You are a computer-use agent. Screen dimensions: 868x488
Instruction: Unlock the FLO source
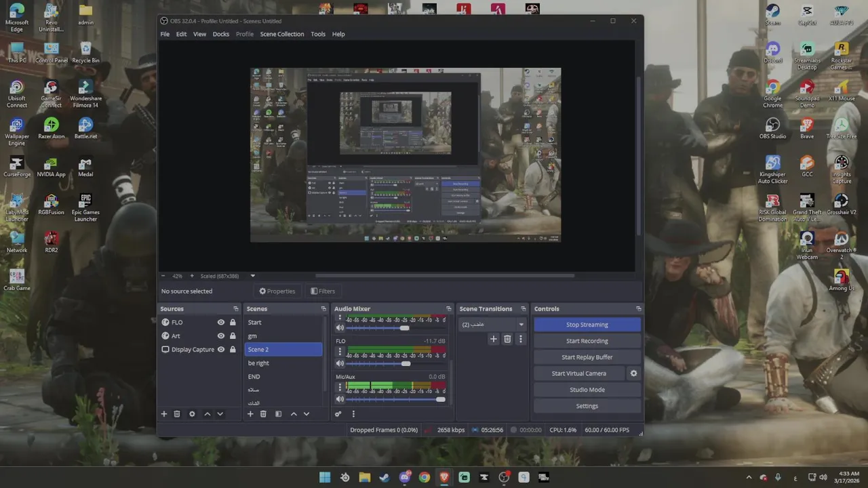[233, 323]
